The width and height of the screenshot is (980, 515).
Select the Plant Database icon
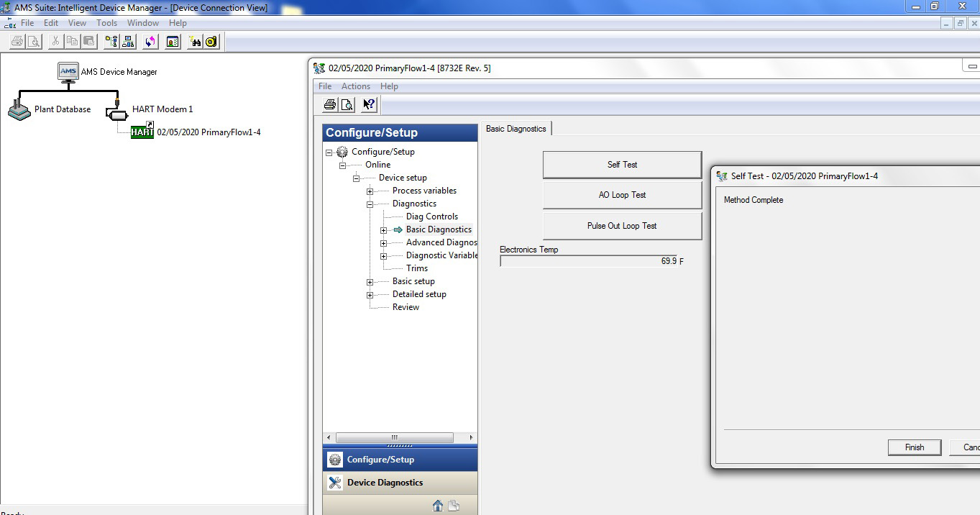click(x=19, y=110)
